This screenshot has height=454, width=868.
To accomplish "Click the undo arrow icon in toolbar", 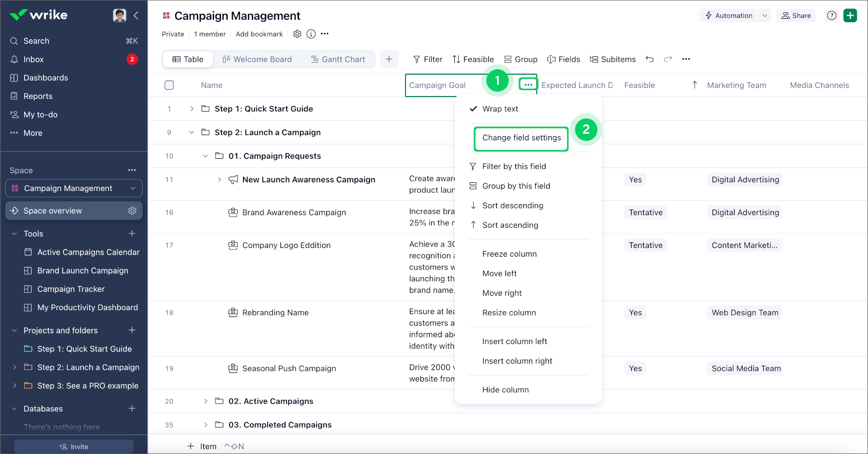I will coord(650,59).
